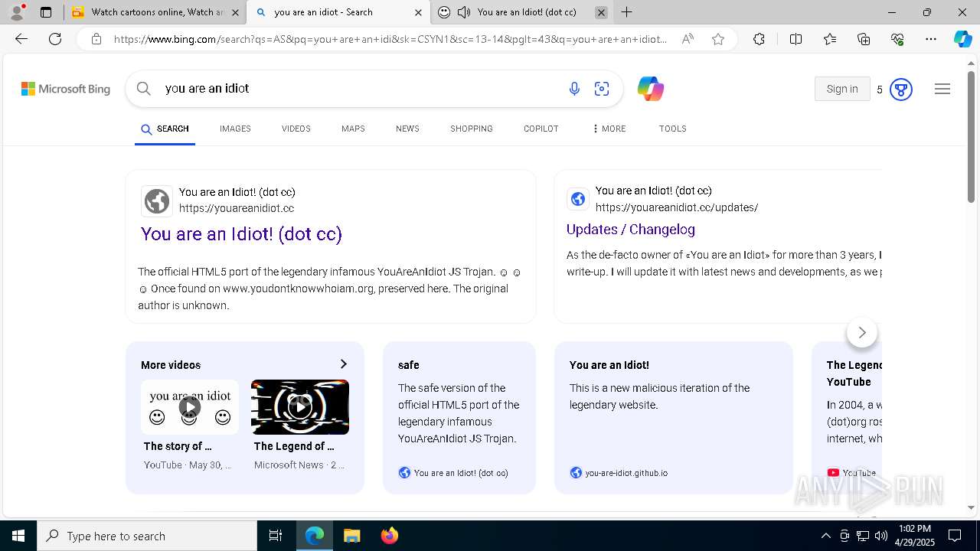
Task: Open https://youareanidiot.cc URL link
Action: [237, 208]
